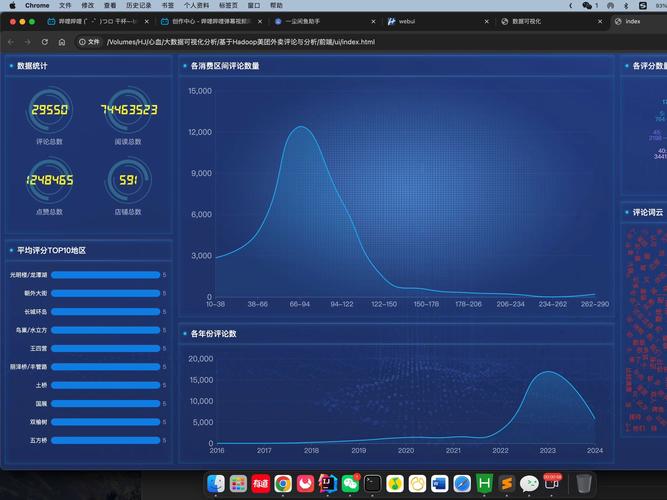Open the 历史记录 menu in the menu bar
This screenshot has height=500, width=667.
click(138, 5)
